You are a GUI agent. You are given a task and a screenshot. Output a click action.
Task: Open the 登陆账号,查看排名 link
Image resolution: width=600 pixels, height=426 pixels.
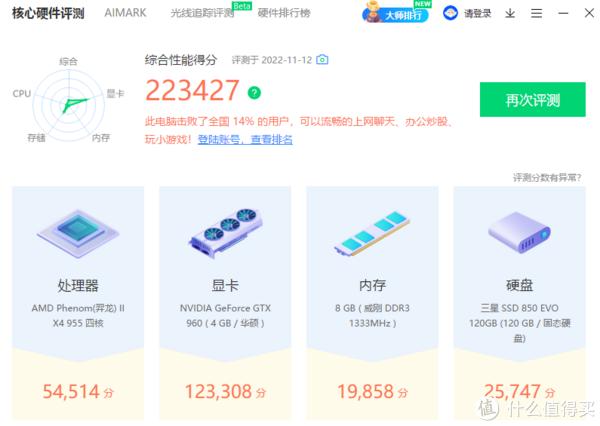pyautogui.click(x=245, y=140)
